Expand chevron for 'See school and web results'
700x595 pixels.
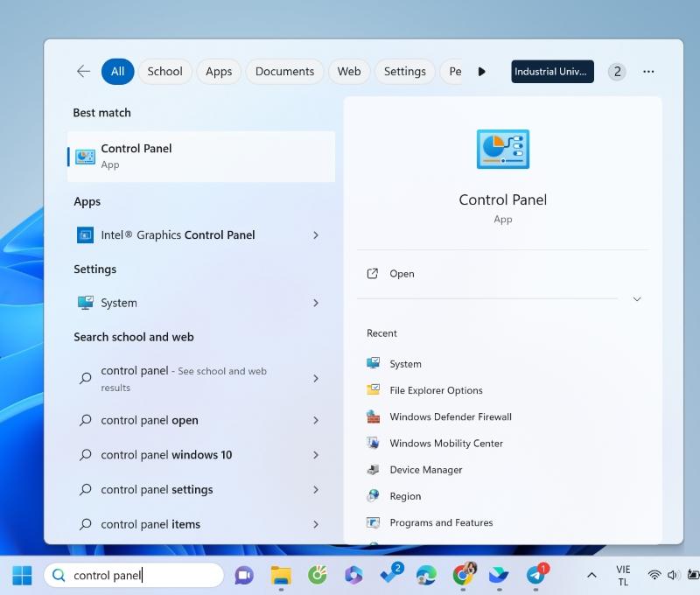click(x=316, y=379)
